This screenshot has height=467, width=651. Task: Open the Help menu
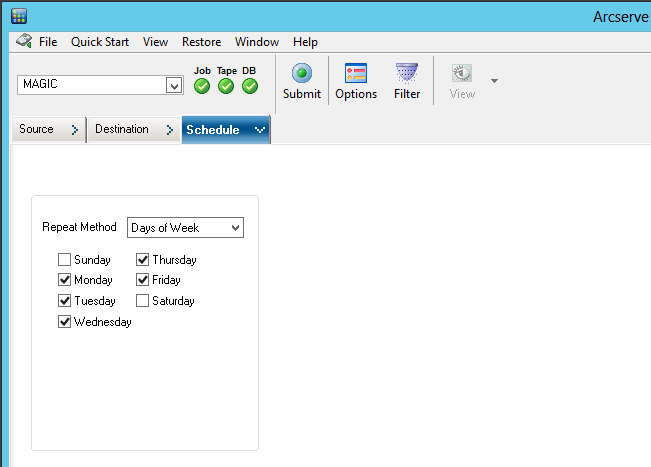coord(305,42)
